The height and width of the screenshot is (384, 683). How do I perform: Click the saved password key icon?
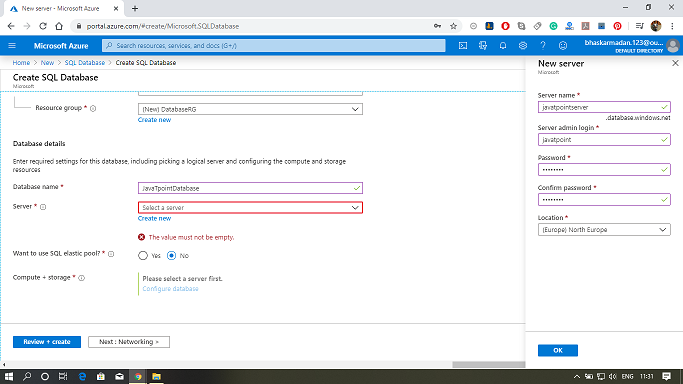click(437, 26)
